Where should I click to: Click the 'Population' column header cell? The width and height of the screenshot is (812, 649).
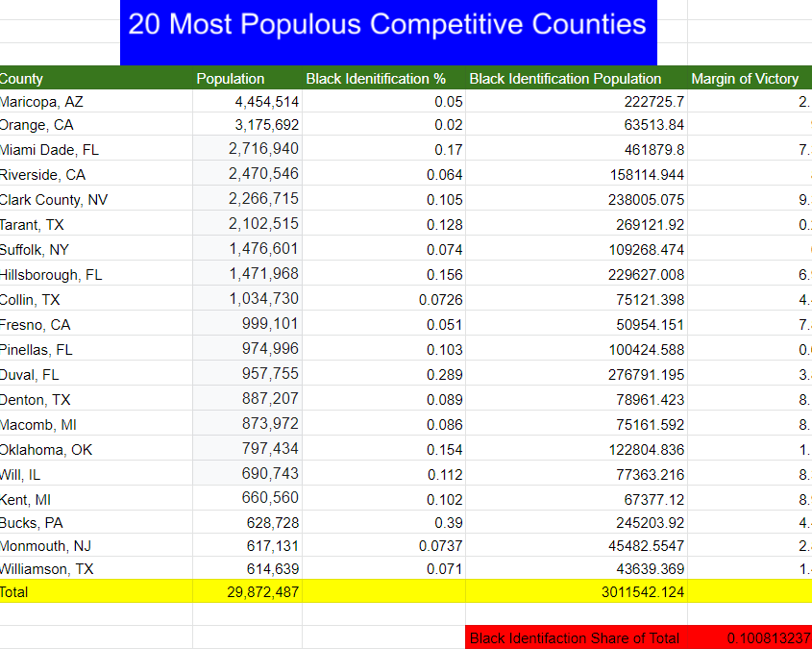click(x=248, y=78)
